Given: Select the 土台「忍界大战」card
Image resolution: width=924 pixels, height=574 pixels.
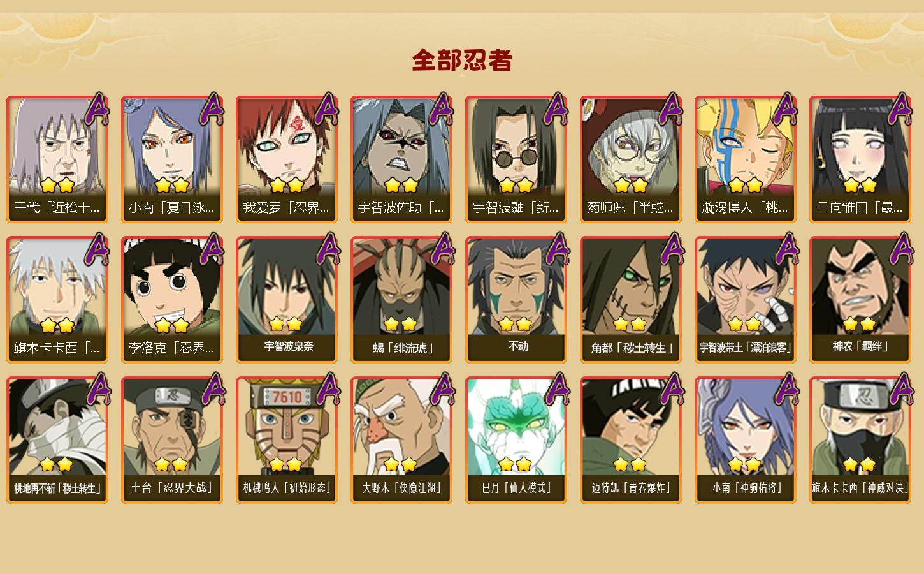Looking at the screenshot, I should (x=172, y=440).
